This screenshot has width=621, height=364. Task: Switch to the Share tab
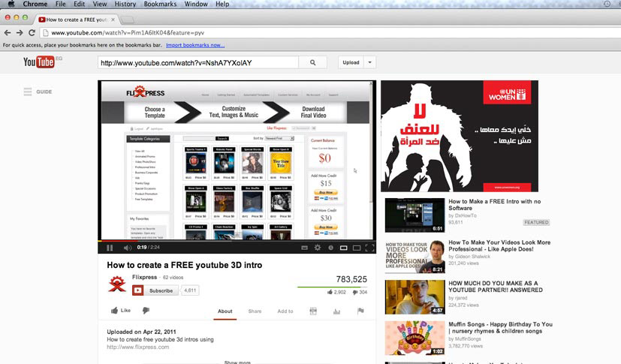(x=255, y=311)
